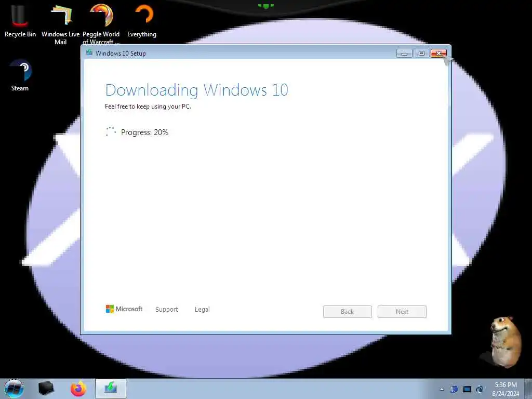Open Windows Live Mail desktop shortcut
The width and height of the screenshot is (532, 399).
click(x=60, y=24)
